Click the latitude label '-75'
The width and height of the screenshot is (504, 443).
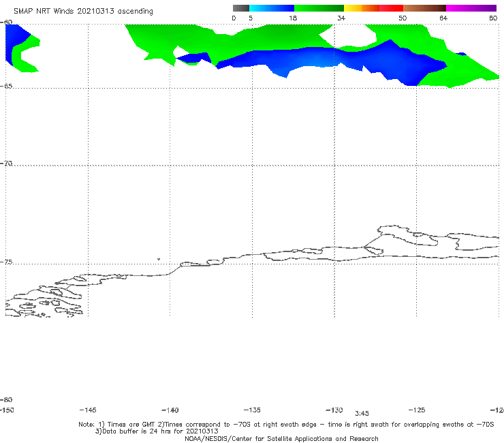(6, 262)
